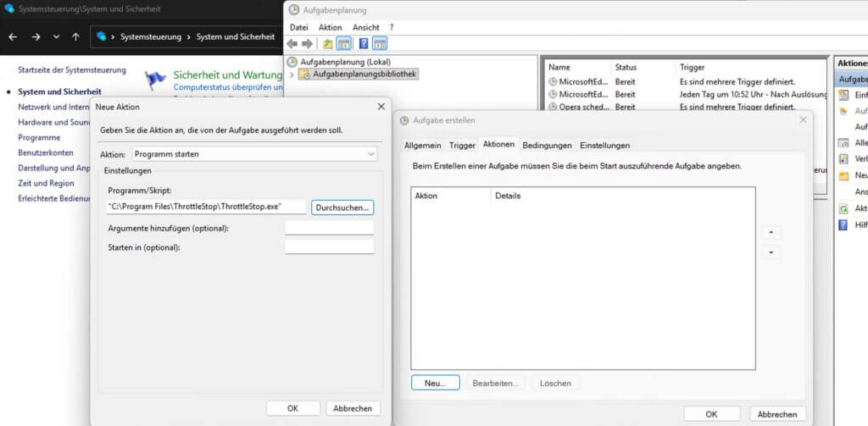Switch to the Einstellungen tab
868x426 pixels.
(x=604, y=145)
